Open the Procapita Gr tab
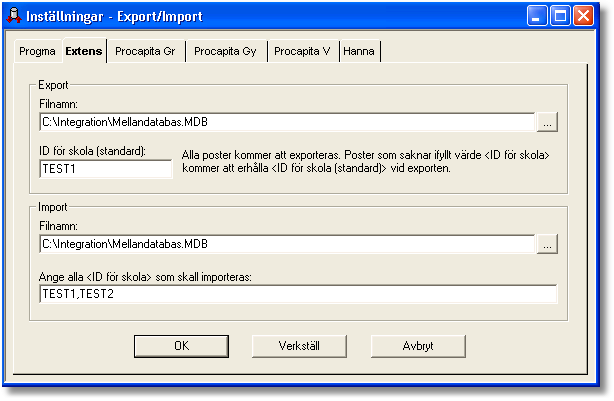The width and height of the screenshot is (614, 401). tap(145, 51)
